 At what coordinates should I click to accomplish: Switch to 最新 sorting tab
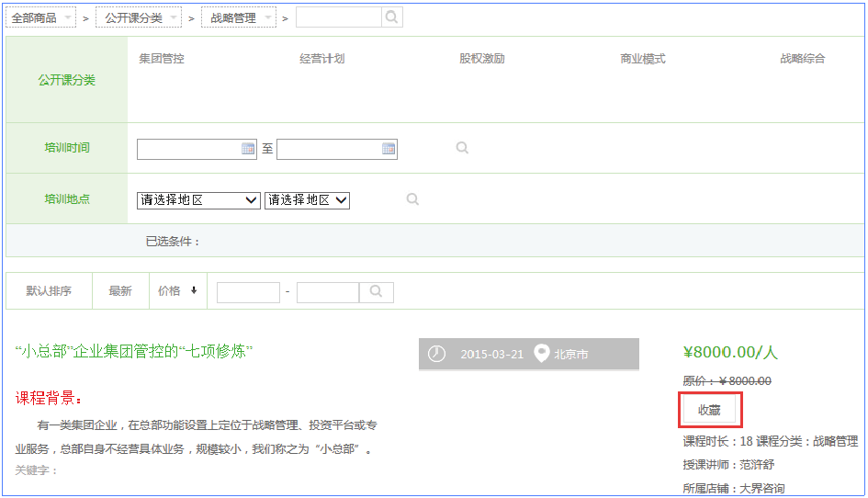coord(120,291)
